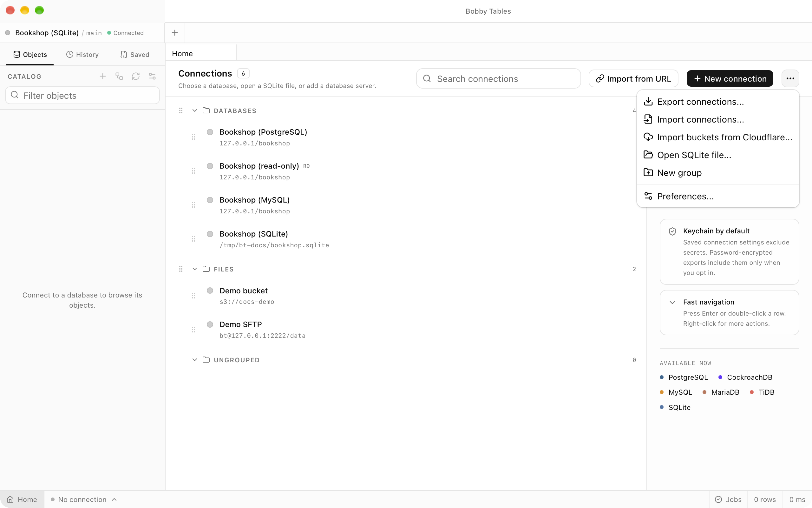Image resolution: width=812 pixels, height=508 pixels.
Task: Click the magnifier icon in Search connections
Action: click(427, 78)
